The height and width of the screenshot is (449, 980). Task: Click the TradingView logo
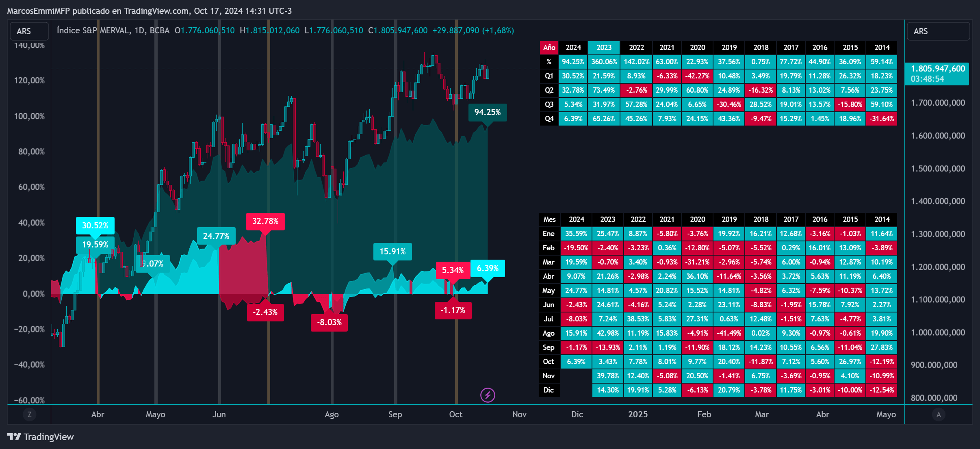tap(41, 437)
